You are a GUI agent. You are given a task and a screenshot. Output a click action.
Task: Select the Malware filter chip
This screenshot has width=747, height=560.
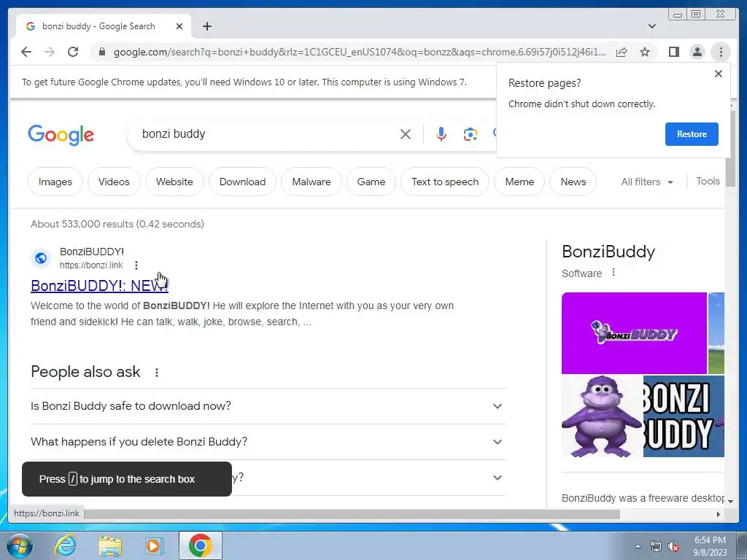click(311, 182)
